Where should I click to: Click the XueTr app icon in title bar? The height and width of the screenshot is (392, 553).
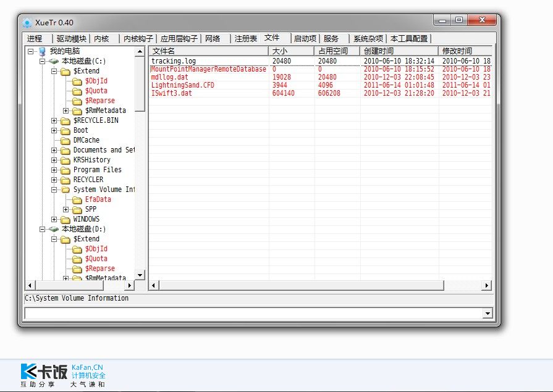tap(27, 23)
